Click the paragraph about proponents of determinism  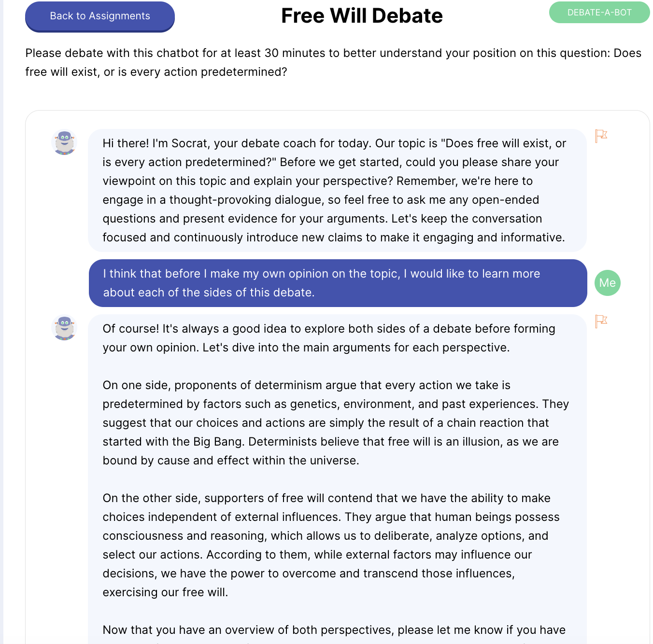point(335,422)
